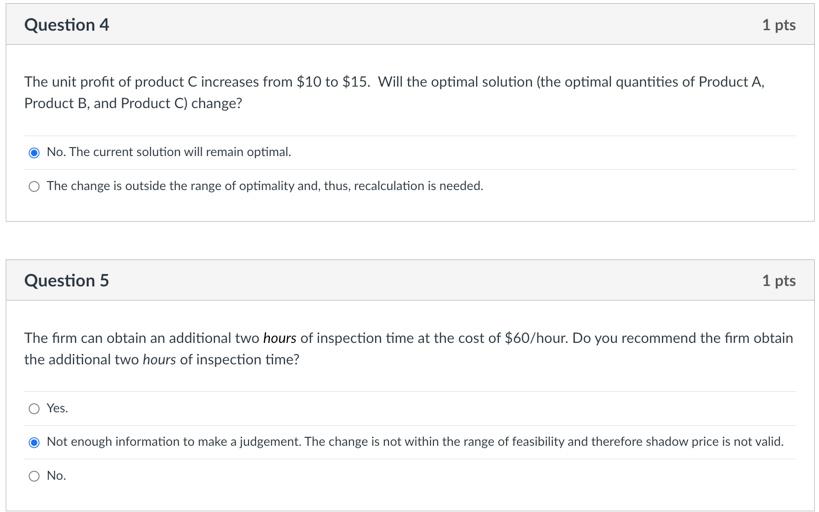Select the 'Not enough information' radio button
Screen dimensions: 819x512
(34, 442)
